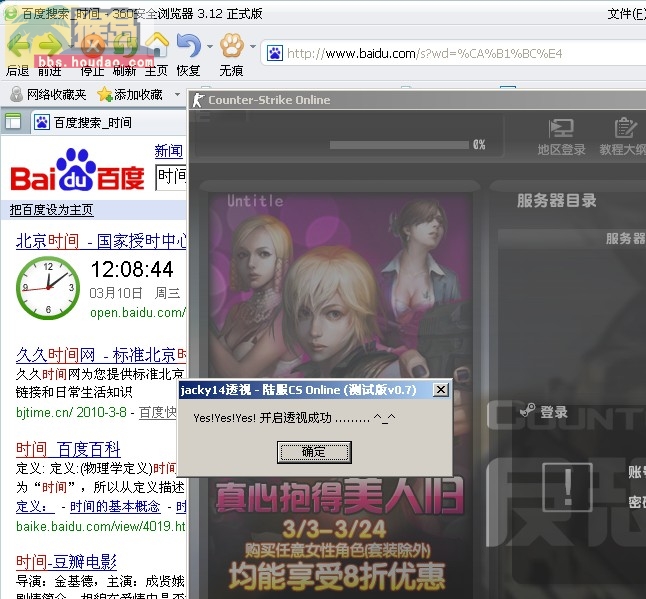Click the time text 12:08:44
Image resolution: width=646 pixels, height=599 pixels.
click(x=132, y=269)
